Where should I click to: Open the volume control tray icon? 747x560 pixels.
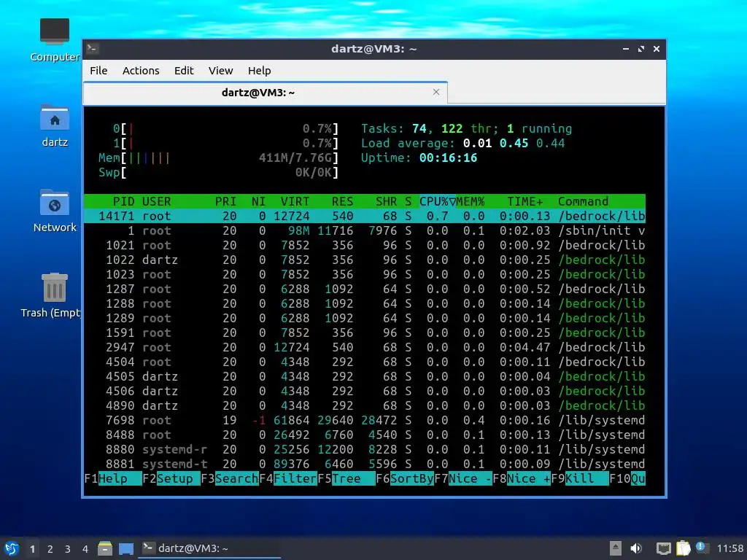[x=636, y=548]
